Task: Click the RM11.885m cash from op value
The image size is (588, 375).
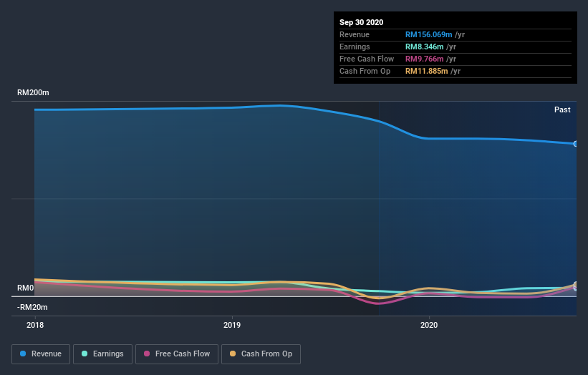Action: pyautogui.click(x=426, y=71)
